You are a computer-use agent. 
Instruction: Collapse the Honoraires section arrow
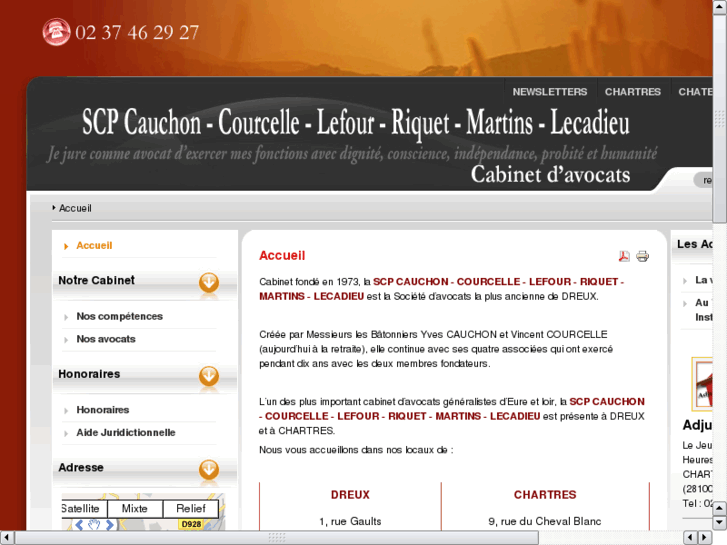209,376
